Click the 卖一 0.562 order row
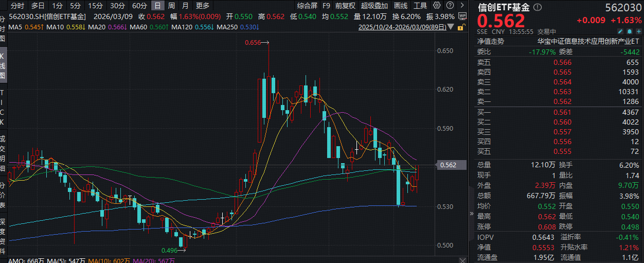The width and height of the screenshot is (644, 263). point(558,101)
